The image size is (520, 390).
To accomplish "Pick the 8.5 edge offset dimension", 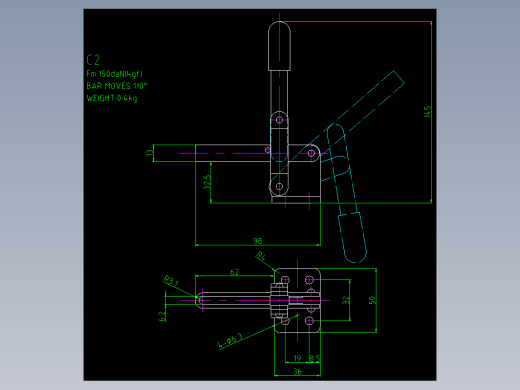I will coord(314,358).
